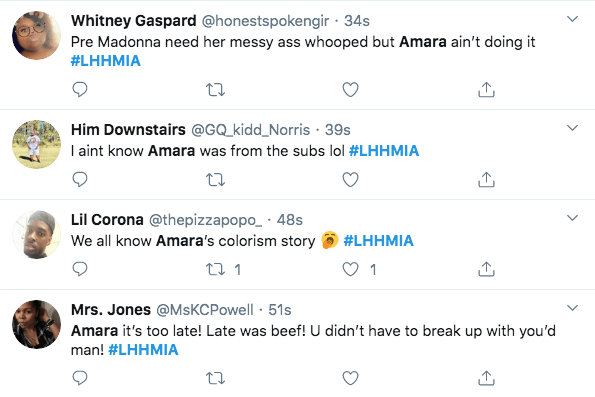
Task: Retweet Lil Corona's colorism tweet
Action: 215,269
